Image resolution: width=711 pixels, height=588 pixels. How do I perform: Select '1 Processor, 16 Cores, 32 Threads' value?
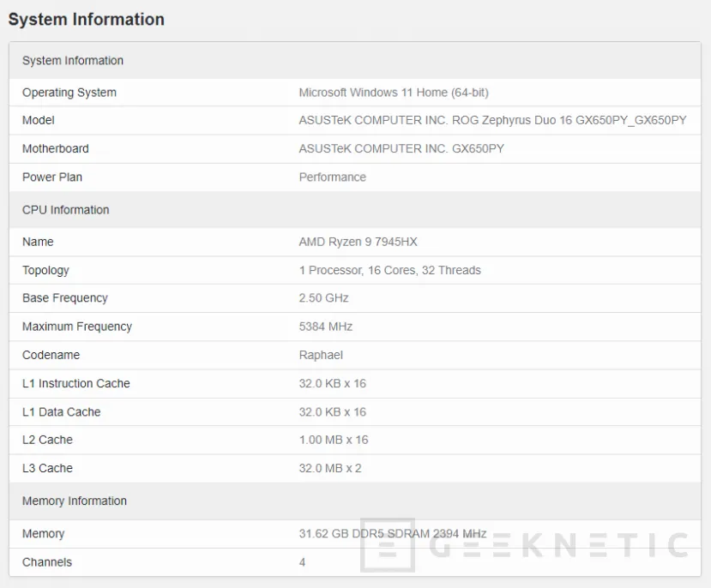click(390, 271)
